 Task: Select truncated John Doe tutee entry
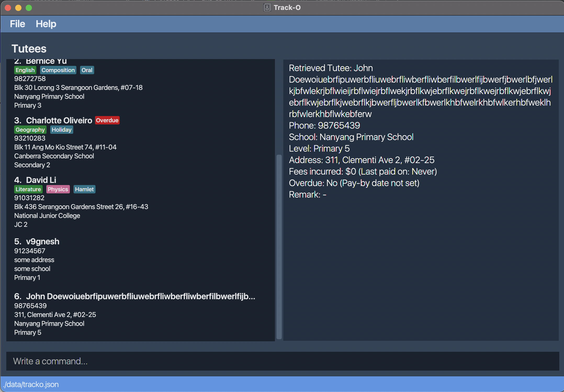(x=140, y=296)
